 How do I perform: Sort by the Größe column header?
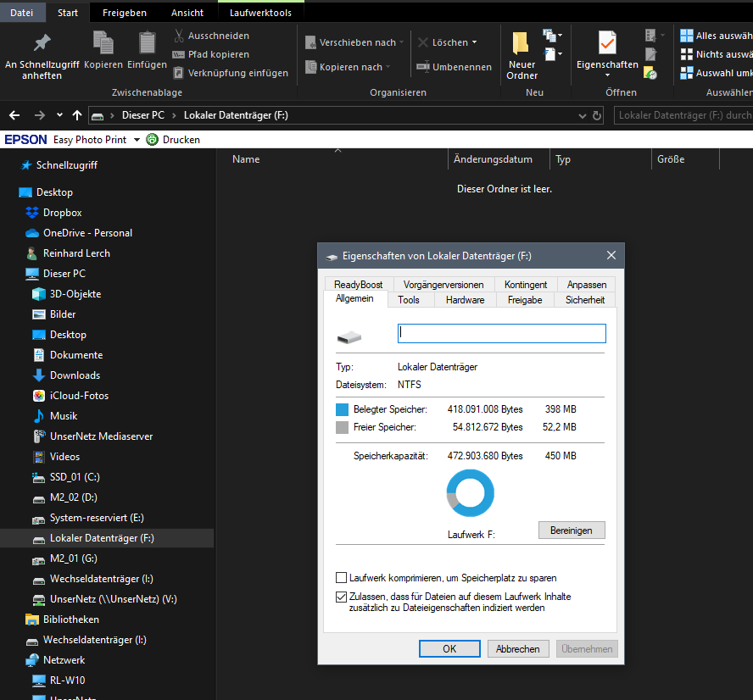pyautogui.click(x=671, y=159)
